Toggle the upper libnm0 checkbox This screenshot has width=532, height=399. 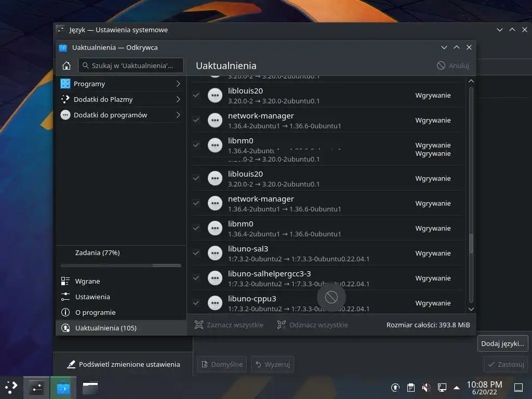click(x=196, y=145)
